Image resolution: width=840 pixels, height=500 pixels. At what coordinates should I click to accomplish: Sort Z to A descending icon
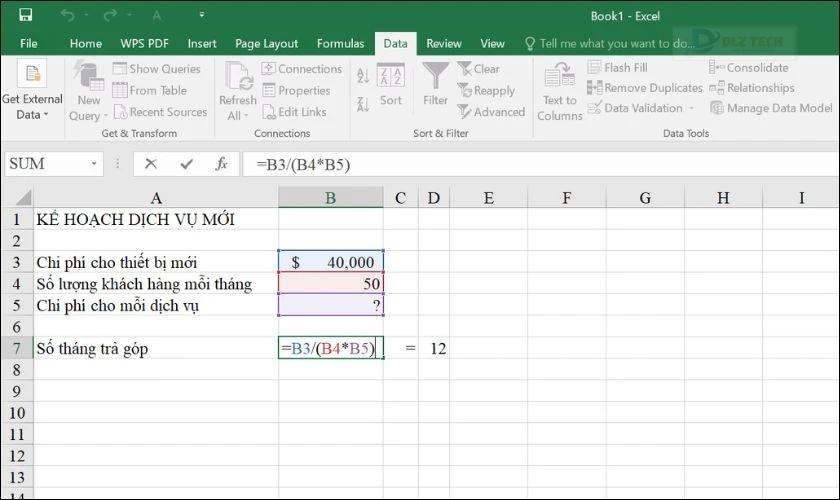(363, 103)
